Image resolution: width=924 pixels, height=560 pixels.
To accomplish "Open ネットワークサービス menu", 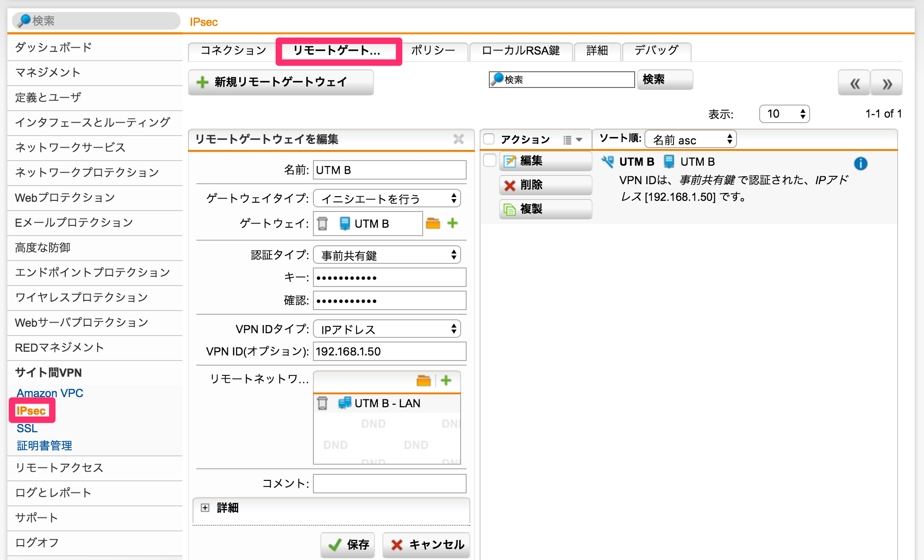I will click(x=95, y=148).
